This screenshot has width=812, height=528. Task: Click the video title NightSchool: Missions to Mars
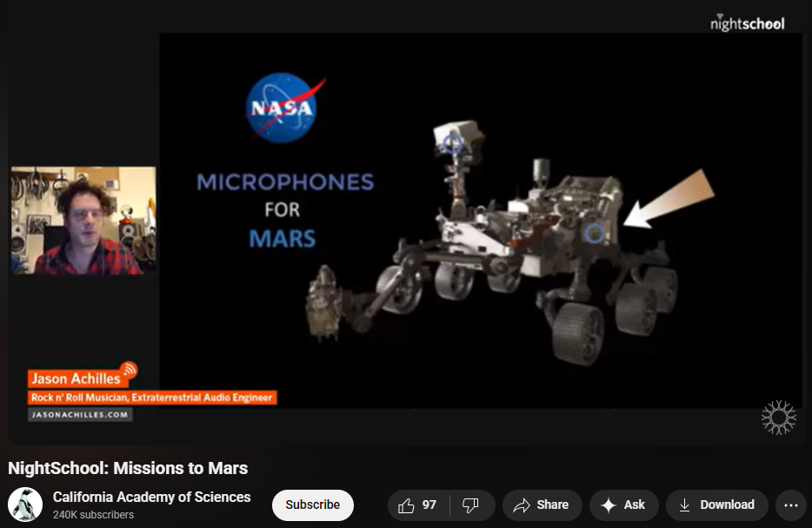pos(128,468)
